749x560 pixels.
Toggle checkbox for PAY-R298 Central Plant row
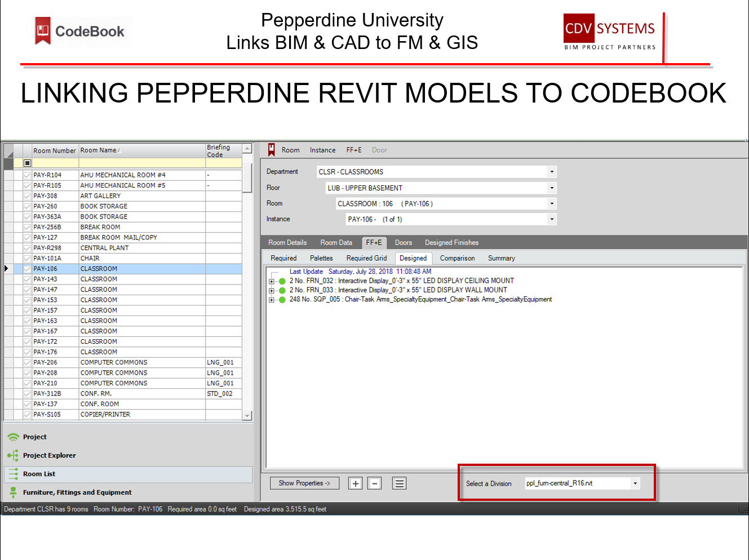pos(27,248)
